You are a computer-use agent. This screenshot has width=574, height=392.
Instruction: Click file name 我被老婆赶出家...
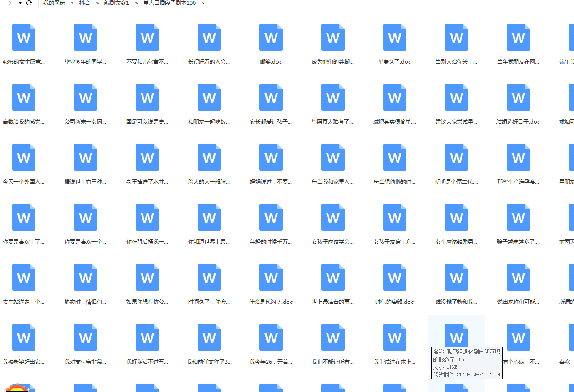24,362
